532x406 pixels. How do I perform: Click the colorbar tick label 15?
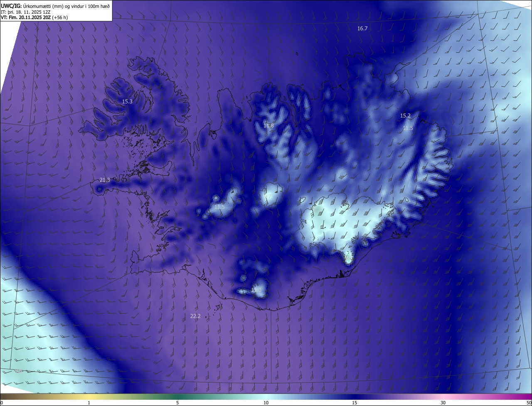click(x=355, y=403)
